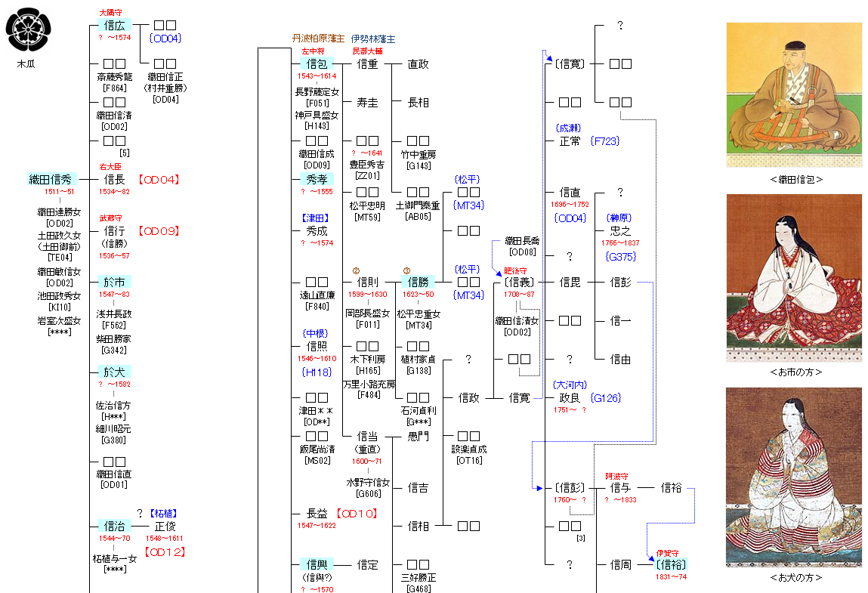Click the caption <織田信包>
The image size is (868, 593).
pyautogui.click(x=796, y=179)
